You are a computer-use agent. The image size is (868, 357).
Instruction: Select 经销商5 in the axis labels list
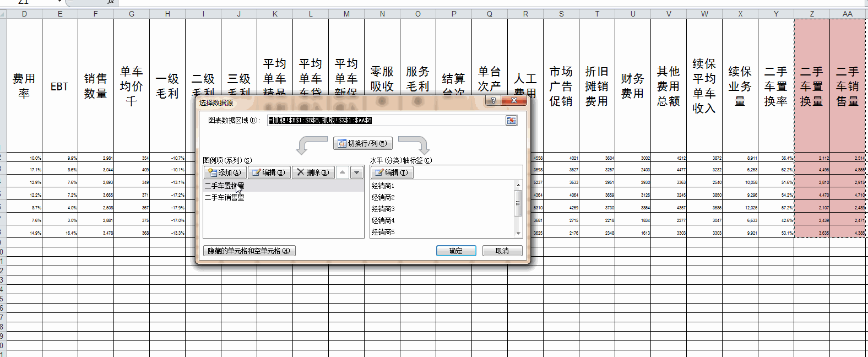(x=383, y=232)
